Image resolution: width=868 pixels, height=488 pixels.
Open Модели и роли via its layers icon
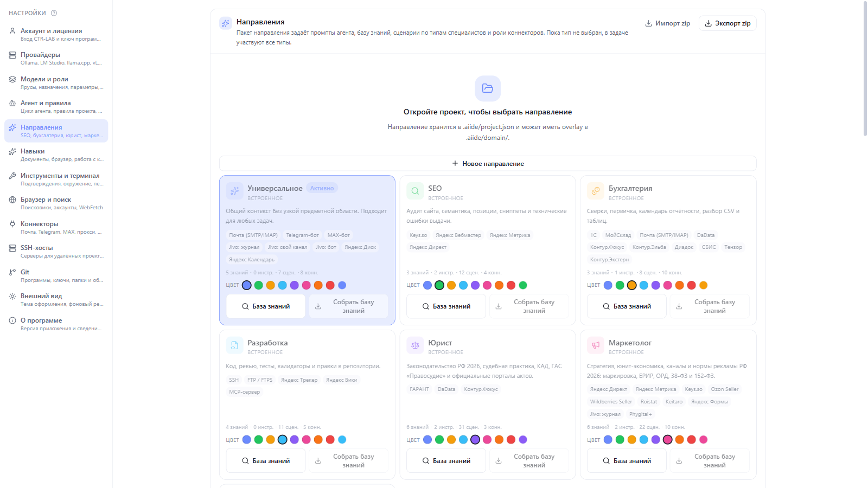[x=12, y=79]
